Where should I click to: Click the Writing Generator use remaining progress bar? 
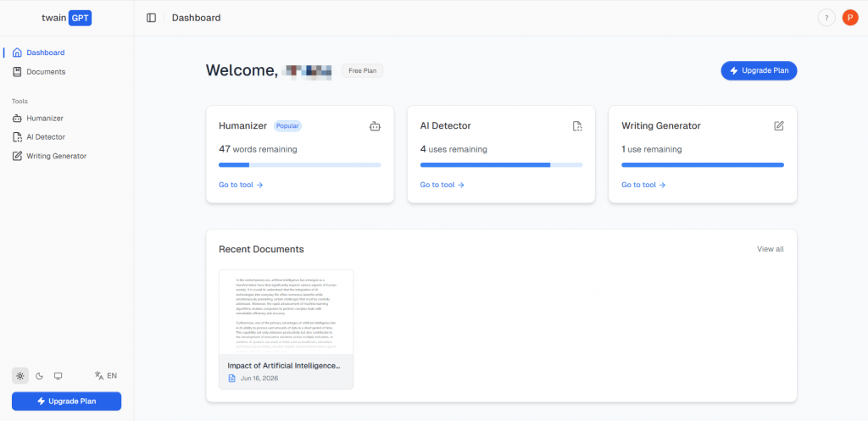pos(703,165)
